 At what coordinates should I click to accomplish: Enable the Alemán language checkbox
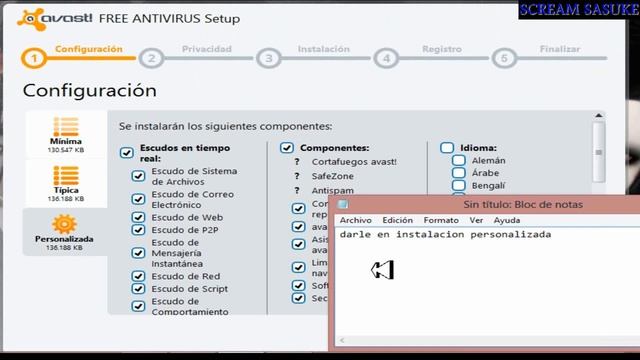pos(459,160)
